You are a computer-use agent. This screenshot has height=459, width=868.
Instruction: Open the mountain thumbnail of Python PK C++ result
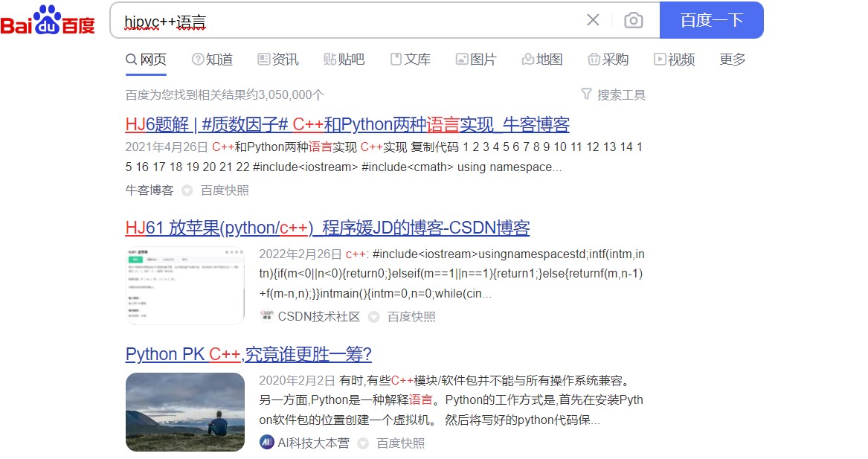pyautogui.click(x=185, y=412)
